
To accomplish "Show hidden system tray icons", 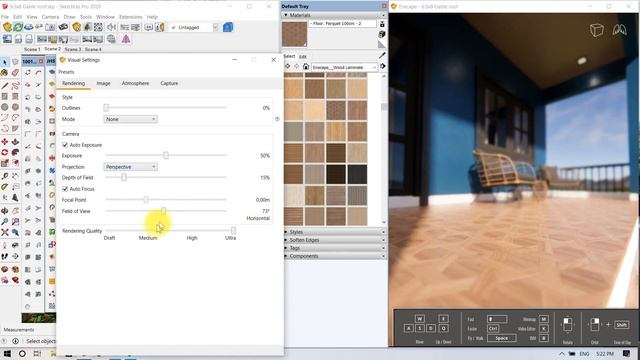I will (562, 353).
